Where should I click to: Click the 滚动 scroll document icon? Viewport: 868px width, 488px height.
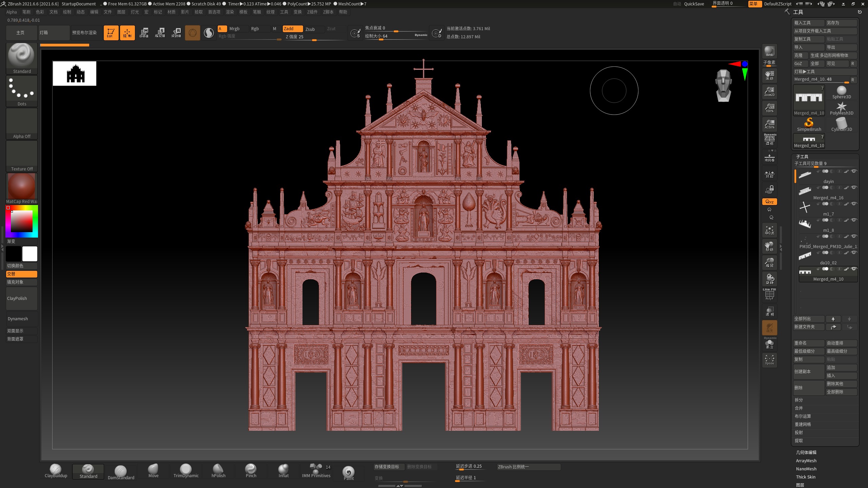pyautogui.click(x=769, y=75)
